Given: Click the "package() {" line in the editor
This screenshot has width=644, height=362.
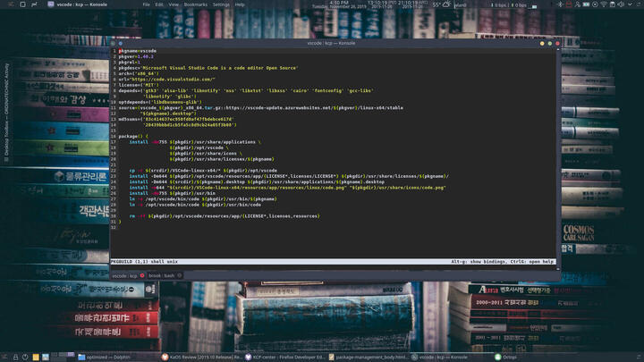Looking at the screenshot, I should point(133,136).
